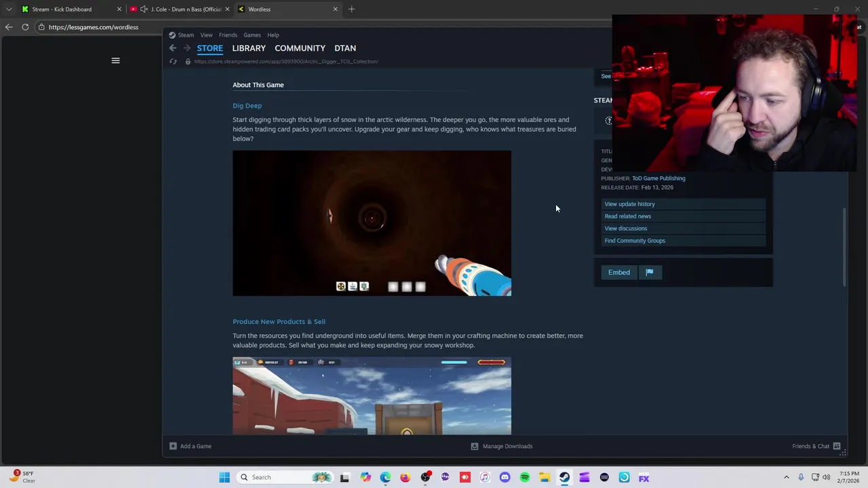
Task: Open the FX app in taskbar
Action: [x=644, y=477]
